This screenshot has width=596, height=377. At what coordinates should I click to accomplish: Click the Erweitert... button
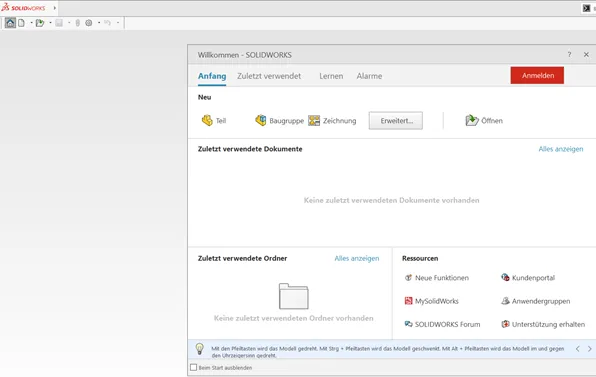click(x=396, y=120)
